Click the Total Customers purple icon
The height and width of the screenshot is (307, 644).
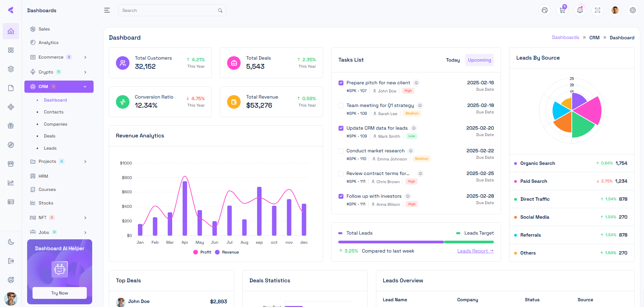pyautogui.click(x=123, y=63)
